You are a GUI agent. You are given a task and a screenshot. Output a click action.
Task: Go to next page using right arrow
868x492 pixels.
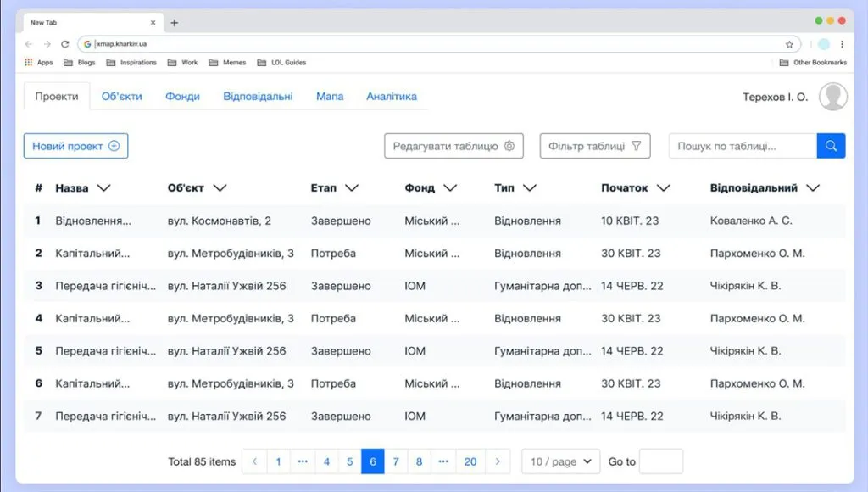[498, 461]
